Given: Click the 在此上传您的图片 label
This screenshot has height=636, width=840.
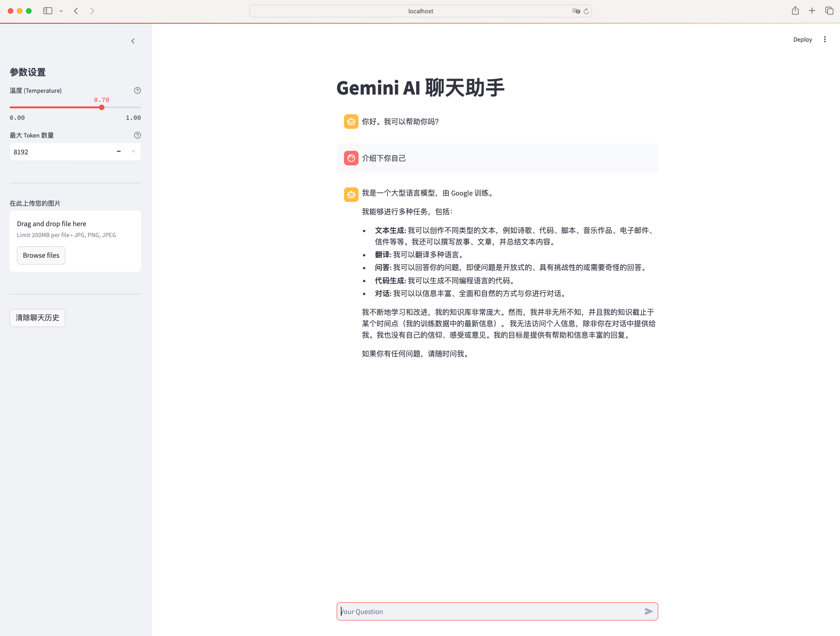Looking at the screenshot, I should (35, 203).
